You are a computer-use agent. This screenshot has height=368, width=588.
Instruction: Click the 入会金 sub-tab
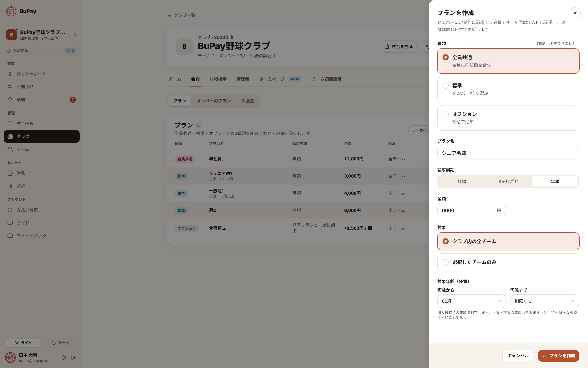point(248,101)
